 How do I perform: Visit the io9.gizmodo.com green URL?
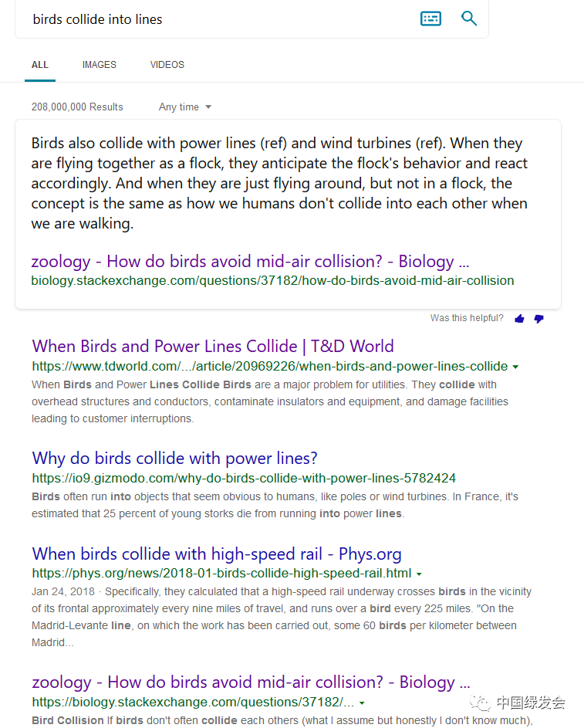tap(244, 478)
